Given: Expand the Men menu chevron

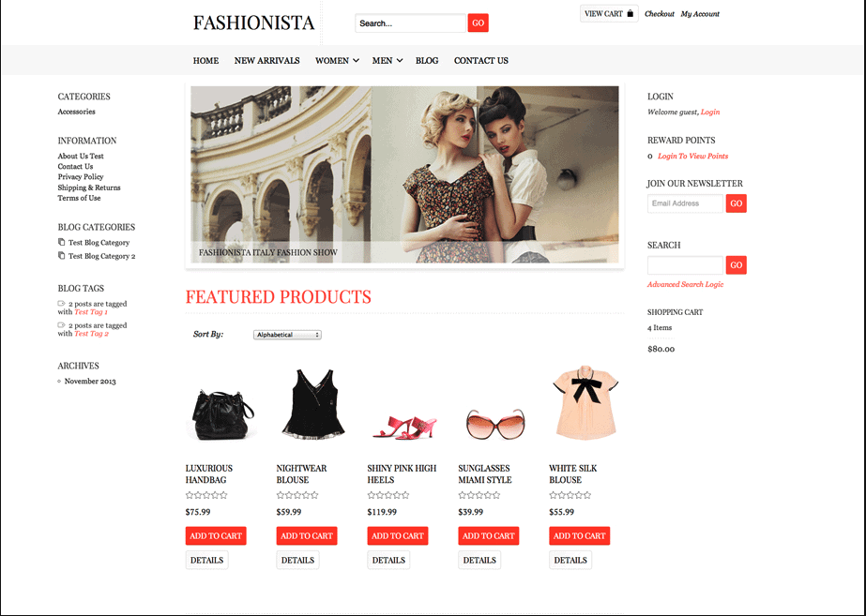Looking at the screenshot, I should (x=400, y=61).
